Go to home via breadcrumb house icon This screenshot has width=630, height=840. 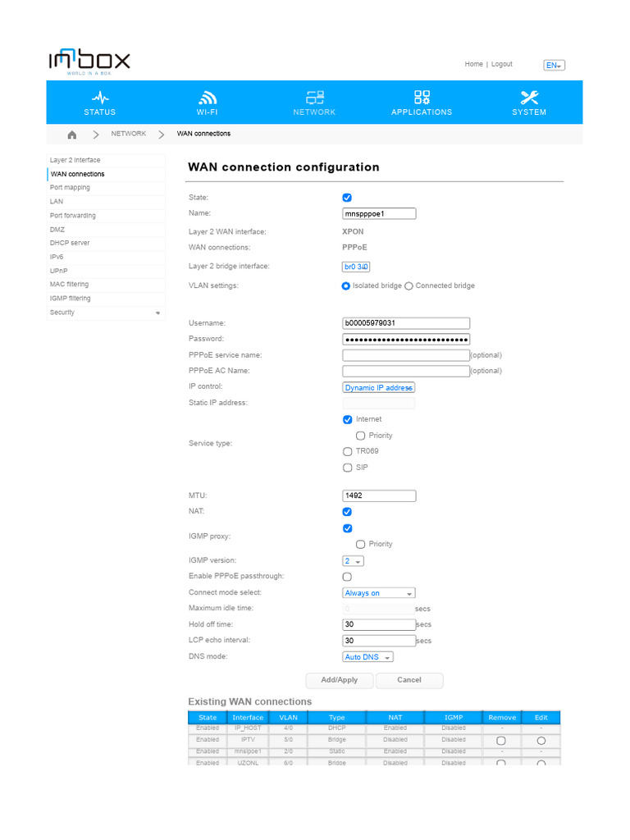click(72, 135)
